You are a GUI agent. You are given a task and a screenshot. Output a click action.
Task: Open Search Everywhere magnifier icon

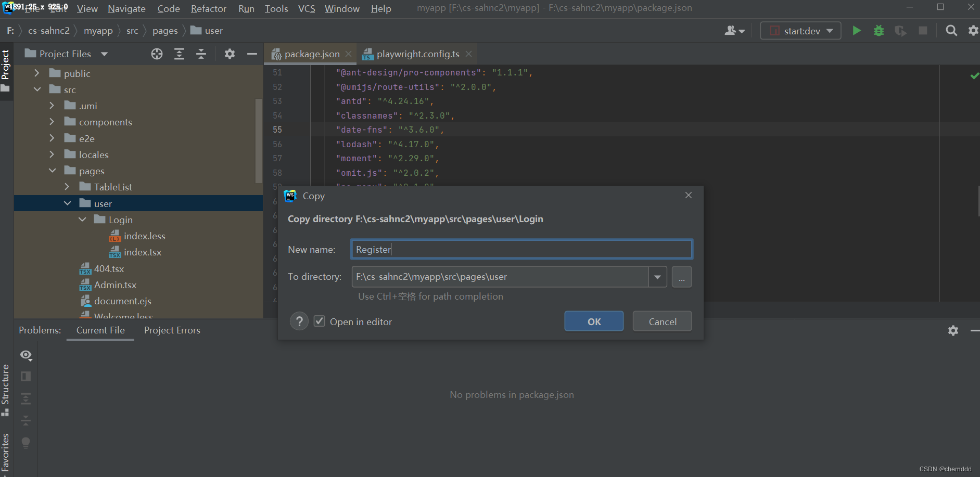[951, 31]
